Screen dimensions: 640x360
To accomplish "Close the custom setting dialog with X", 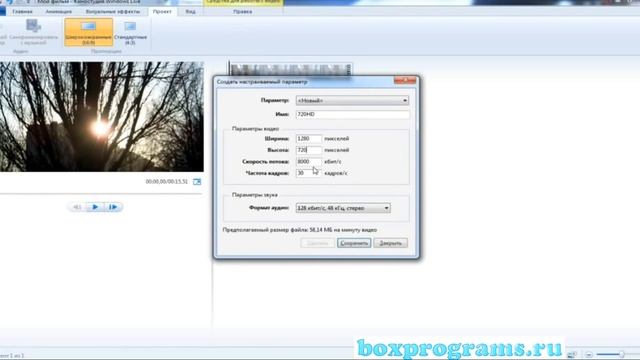I will [x=405, y=81].
